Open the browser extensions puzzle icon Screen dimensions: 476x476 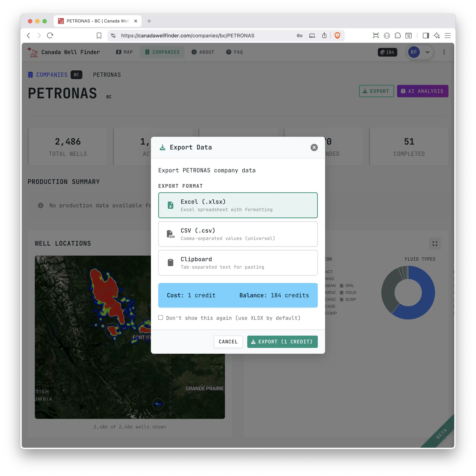(x=398, y=36)
